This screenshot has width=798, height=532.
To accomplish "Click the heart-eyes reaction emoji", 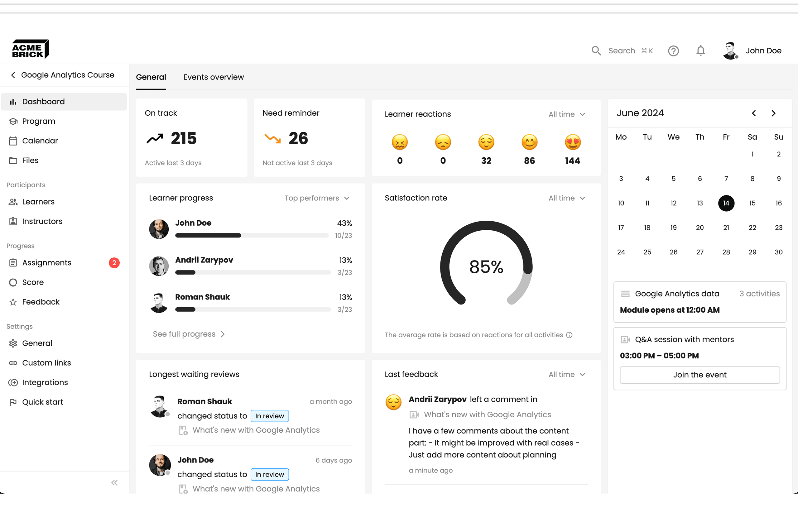I will [572, 142].
